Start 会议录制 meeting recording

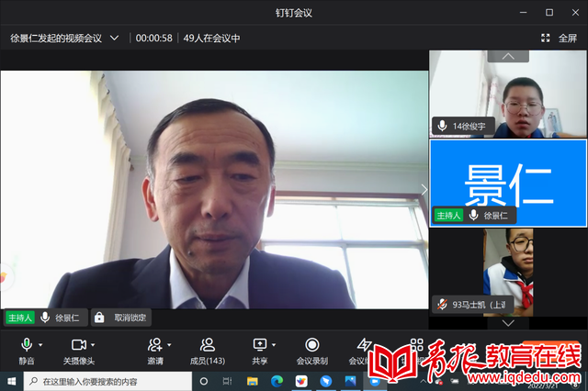[x=312, y=351]
